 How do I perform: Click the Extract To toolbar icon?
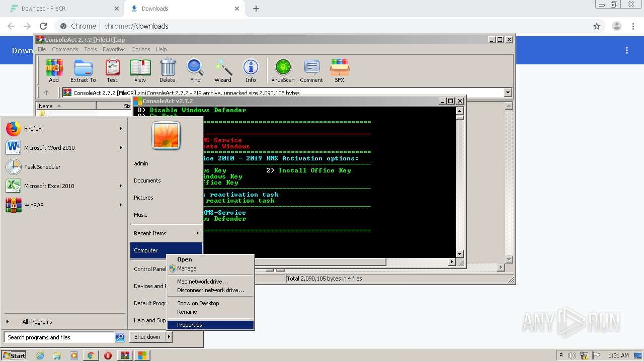coord(83,71)
